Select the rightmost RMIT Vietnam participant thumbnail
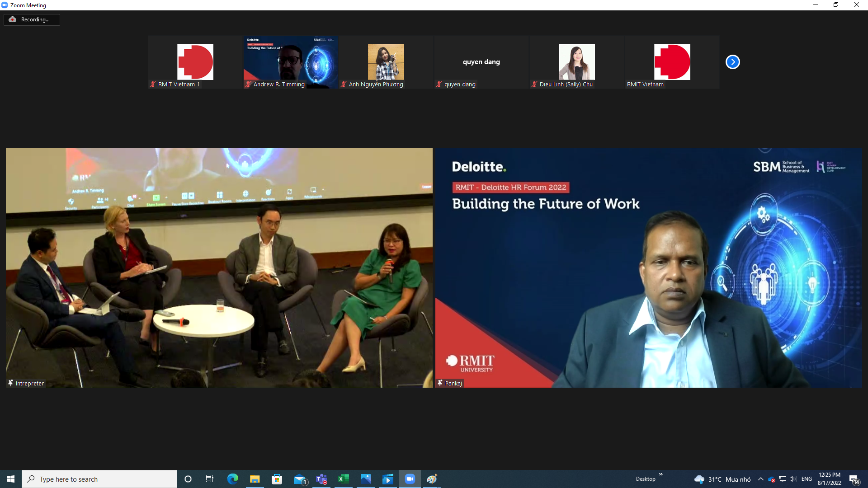The image size is (868, 488). point(672,62)
